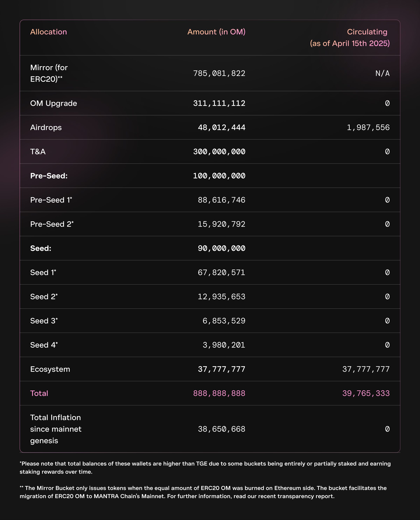
Task: Click Ecosystem circulating value 37,777,777
Action: pos(366,369)
